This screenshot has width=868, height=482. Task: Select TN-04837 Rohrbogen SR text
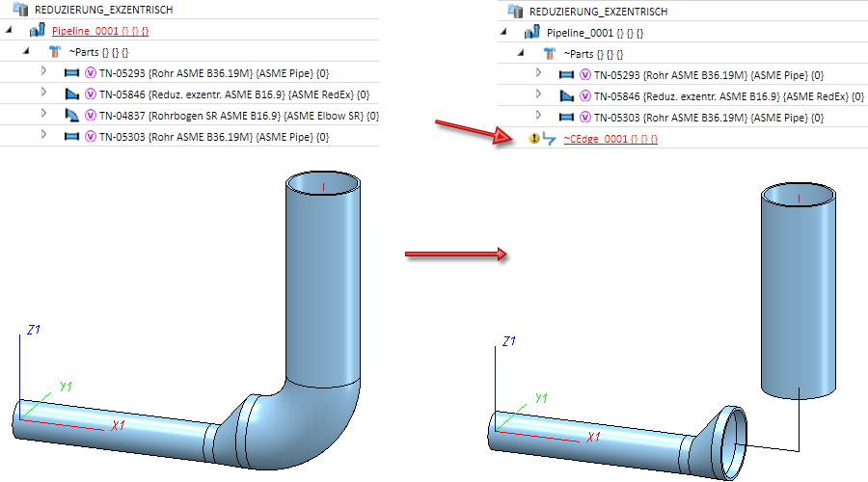(x=239, y=116)
